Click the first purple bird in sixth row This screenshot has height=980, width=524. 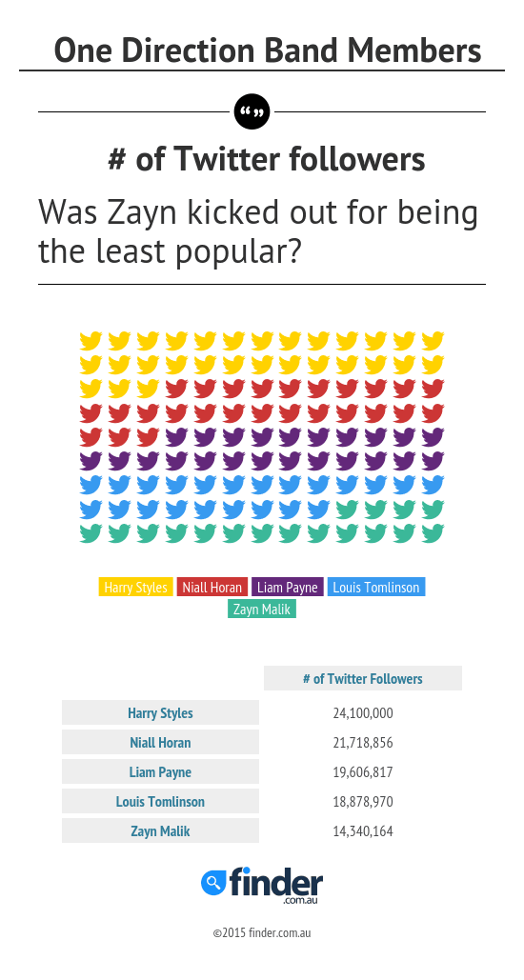click(91, 461)
